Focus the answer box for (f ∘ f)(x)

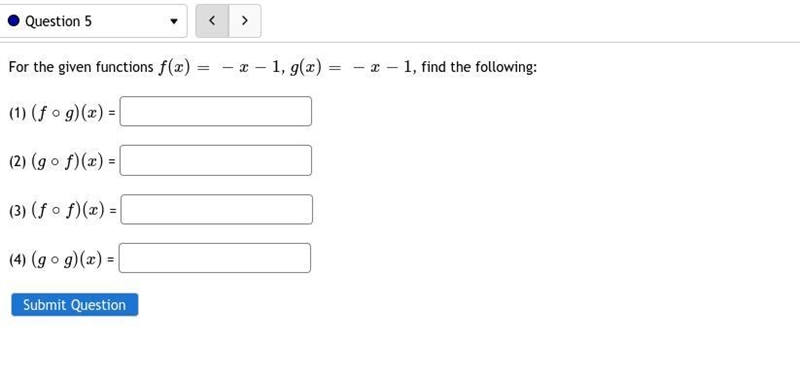pyautogui.click(x=216, y=209)
